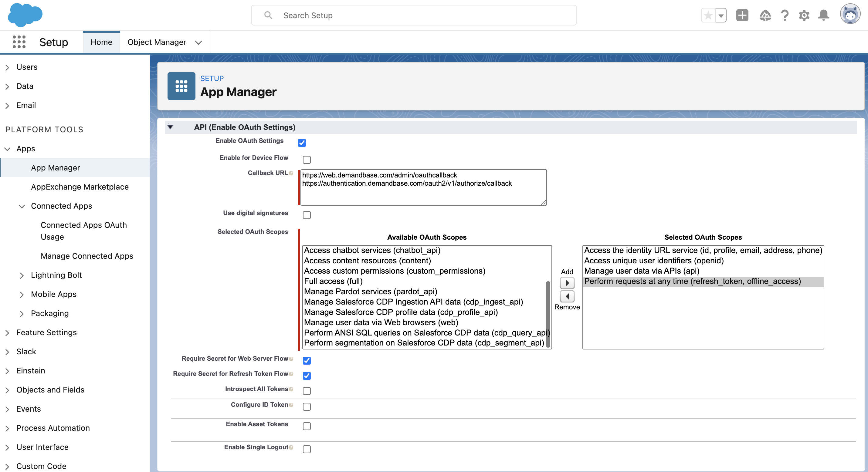Open the user profile avatar

[x=850, y=15]
